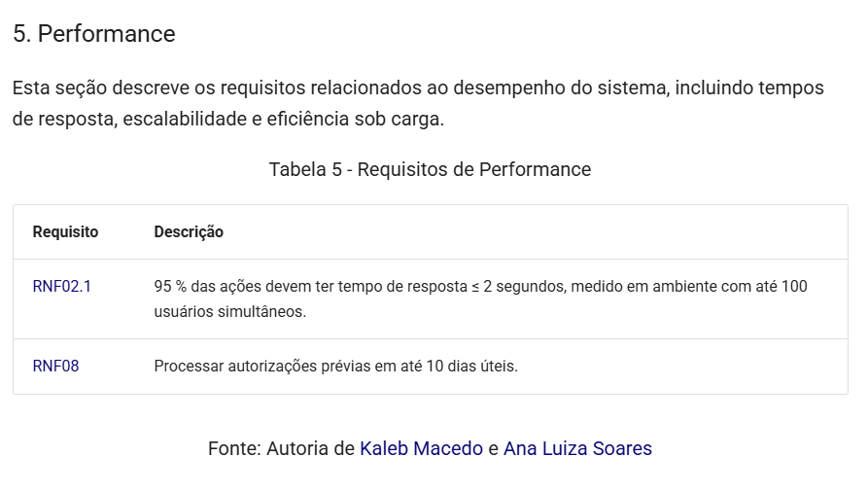Click 'usuários simultâneos' in the table

pyautogui.click(x=229, y=312)
